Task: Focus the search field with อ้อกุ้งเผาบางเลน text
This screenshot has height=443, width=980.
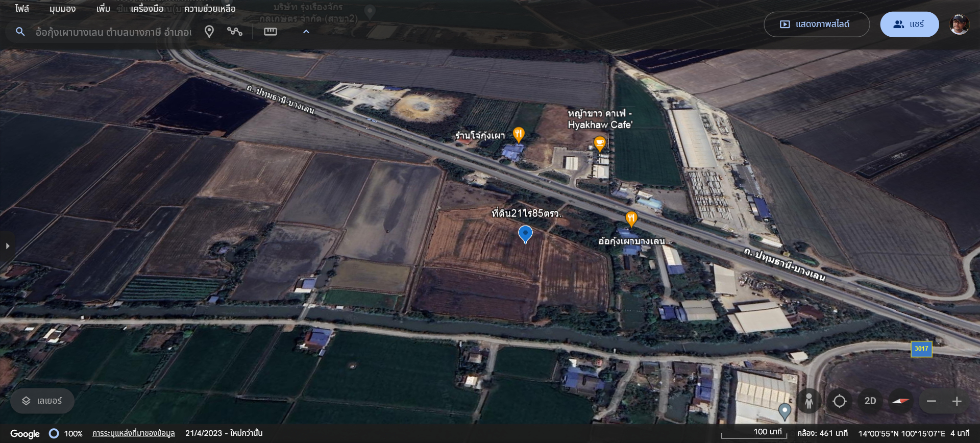Action: [x=113, y=32]
